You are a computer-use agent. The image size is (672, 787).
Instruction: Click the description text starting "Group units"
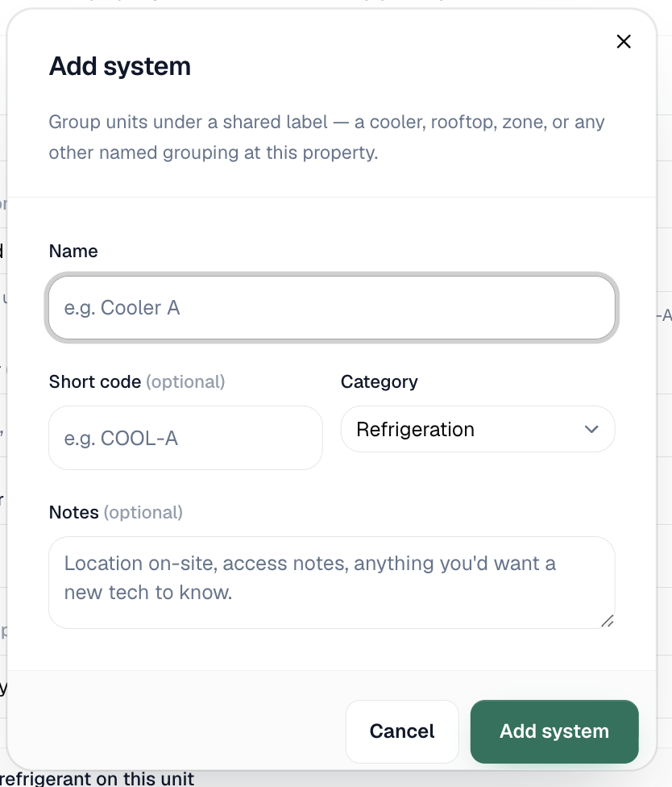pos(326,137)
